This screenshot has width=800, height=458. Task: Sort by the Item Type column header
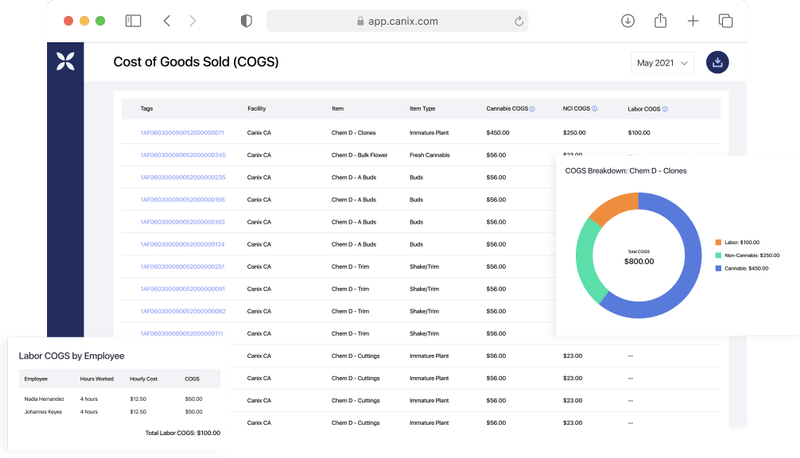pyautogui.click(x=422, y=109)
